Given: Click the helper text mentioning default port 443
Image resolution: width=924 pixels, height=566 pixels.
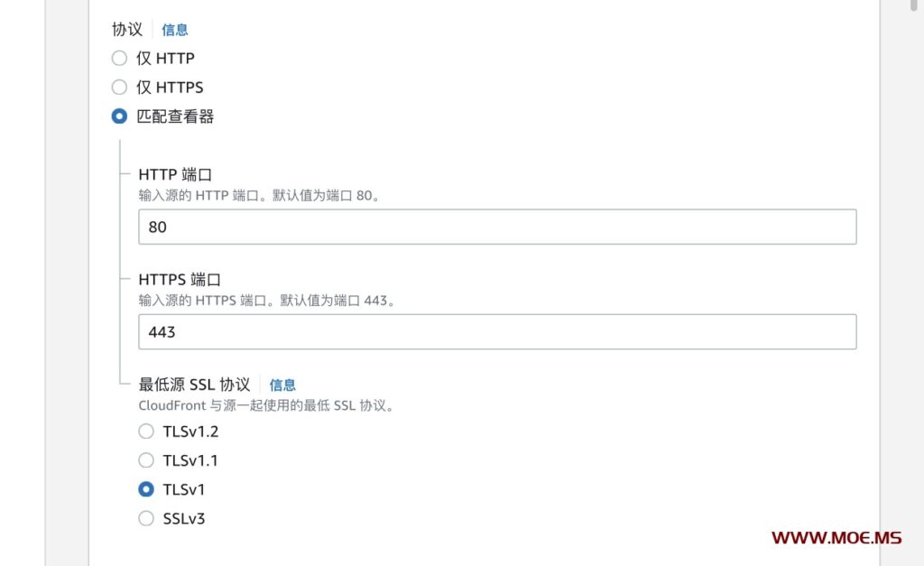Looking at the screenshot, I should pos(267,300).
